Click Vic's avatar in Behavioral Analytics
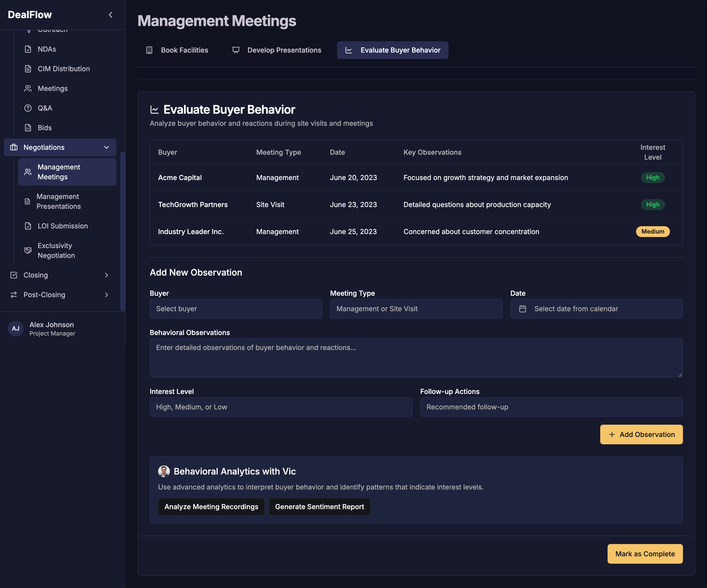The height and width of the screenshot is (588, 707). tap(164, 471)
